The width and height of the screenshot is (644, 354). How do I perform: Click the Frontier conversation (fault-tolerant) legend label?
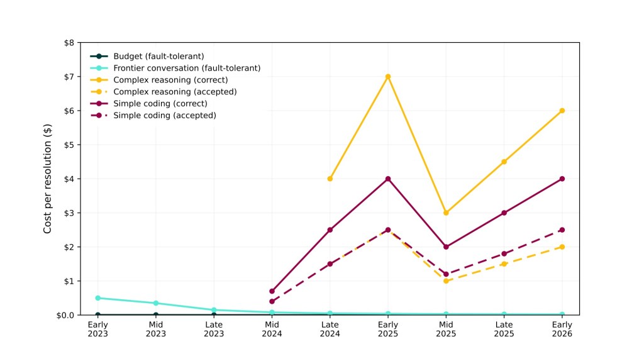[187, 68]
